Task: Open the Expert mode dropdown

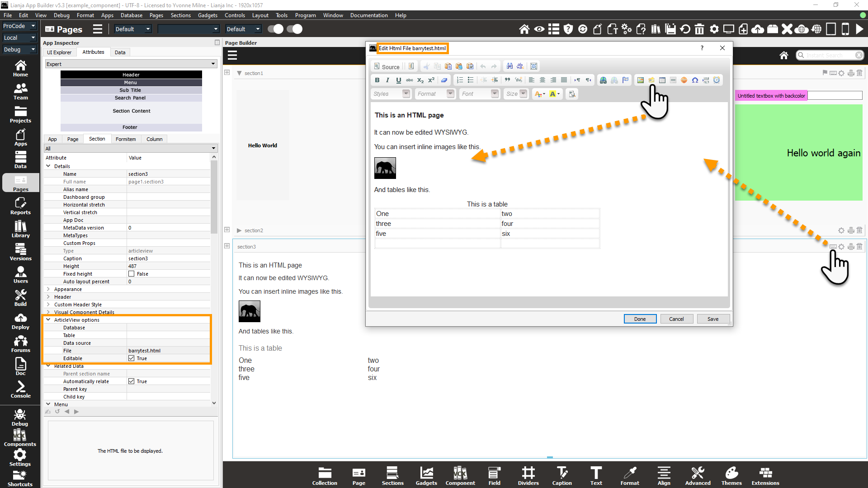Action: [131, 64]
